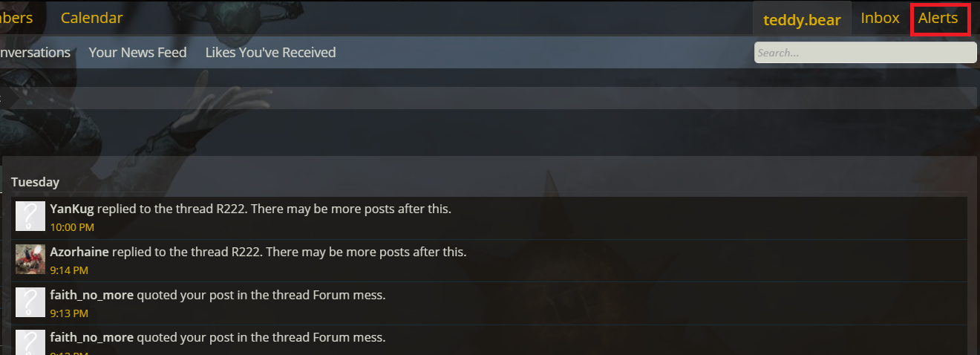Image resolution: width=980 pixels, height=355 pixels.
Task: Click Azorhaine's avatar picture
Action: tap(30, 259)
